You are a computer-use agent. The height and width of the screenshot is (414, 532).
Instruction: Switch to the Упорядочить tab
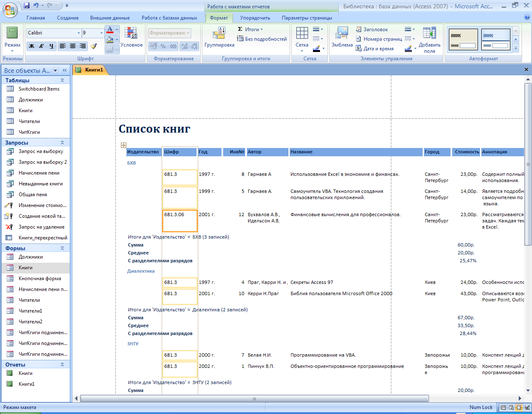pos(255,18)
